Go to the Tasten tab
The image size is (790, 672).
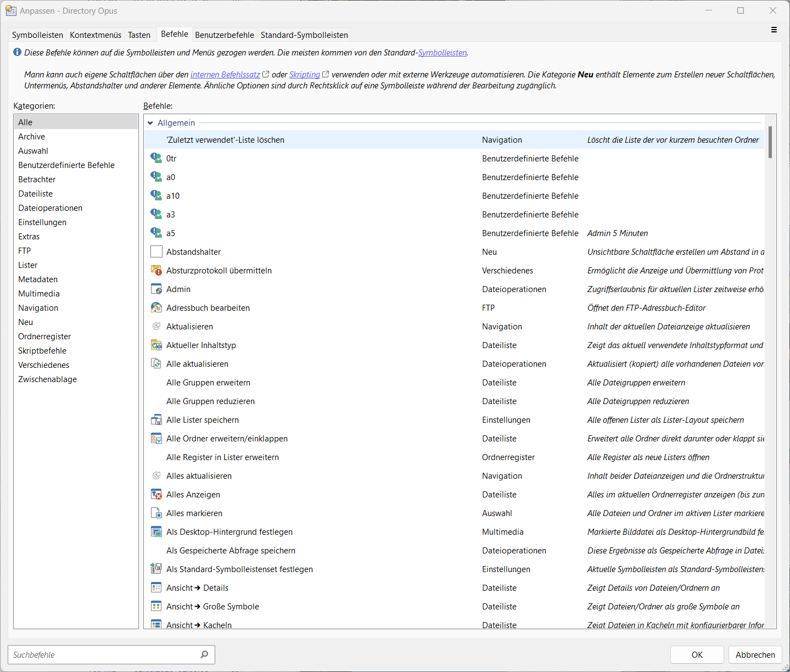pos(139,35)
